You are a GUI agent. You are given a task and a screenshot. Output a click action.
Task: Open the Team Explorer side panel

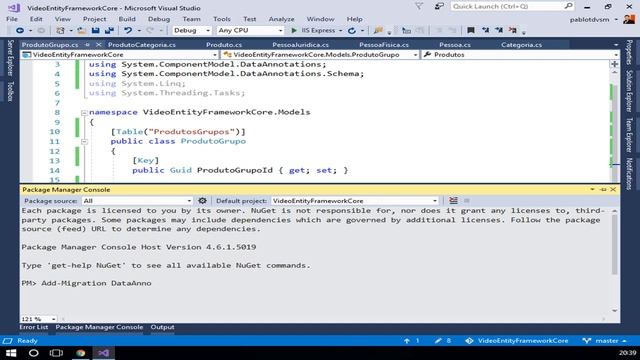pyautogui.click(x=629, y=135)
